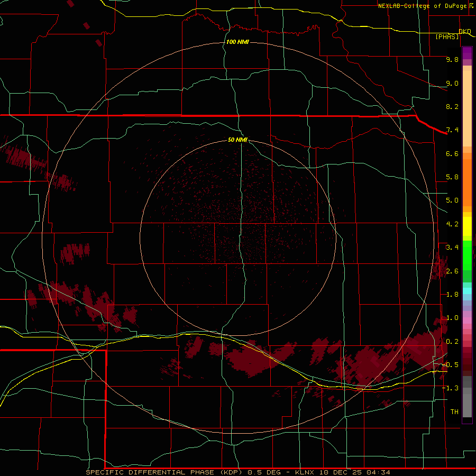Click the SPECIFIC DIFFERENTIAL PHASE (KDP) caption text

coord(164,472)
